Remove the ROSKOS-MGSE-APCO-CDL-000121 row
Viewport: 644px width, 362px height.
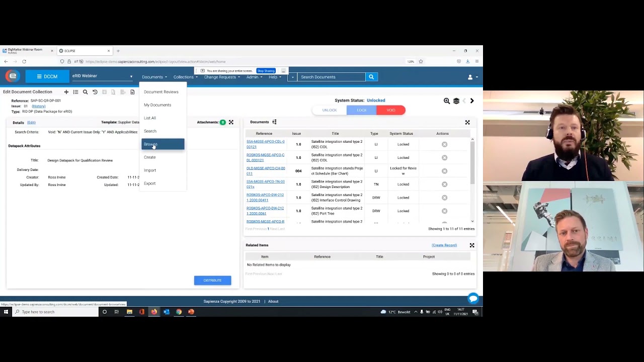pos(444,157)
